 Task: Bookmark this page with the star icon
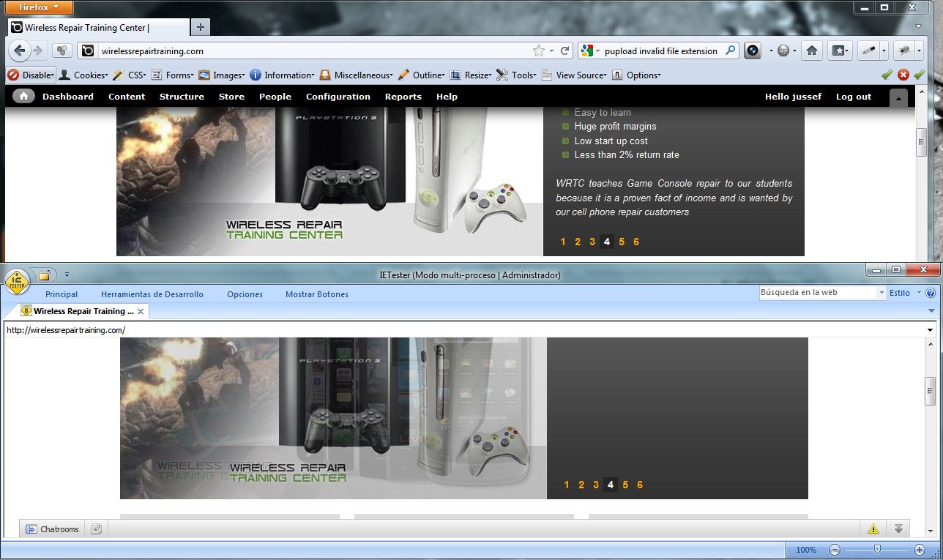[x=539, y=51]
